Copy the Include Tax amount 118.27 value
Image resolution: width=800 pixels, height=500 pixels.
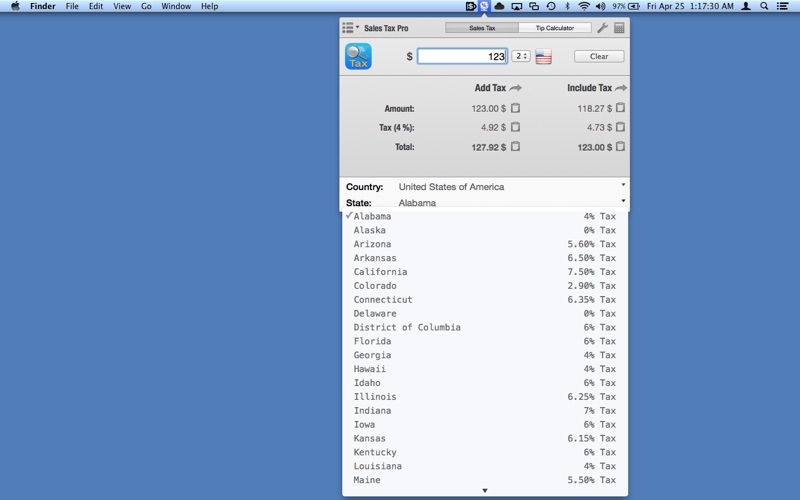[x=620, y=108]
